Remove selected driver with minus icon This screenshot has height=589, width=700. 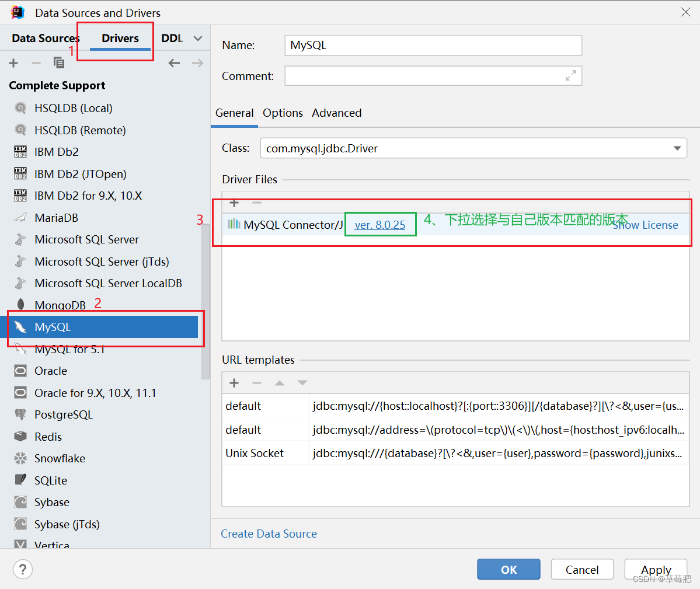pos(36,63)
